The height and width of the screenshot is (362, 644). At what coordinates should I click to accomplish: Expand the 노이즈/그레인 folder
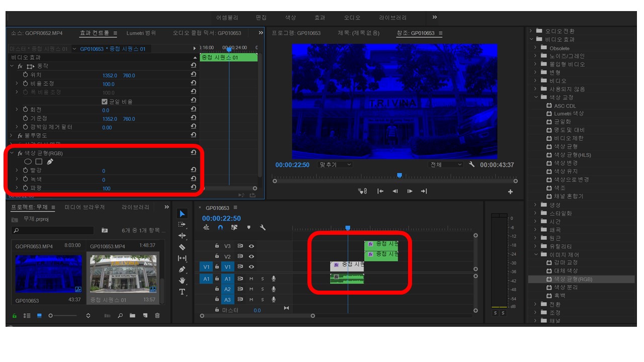535,56
